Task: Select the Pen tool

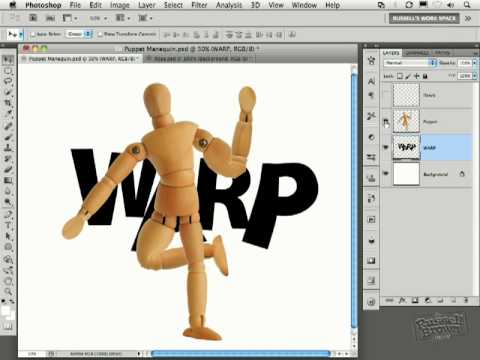Action: point(8,214)
